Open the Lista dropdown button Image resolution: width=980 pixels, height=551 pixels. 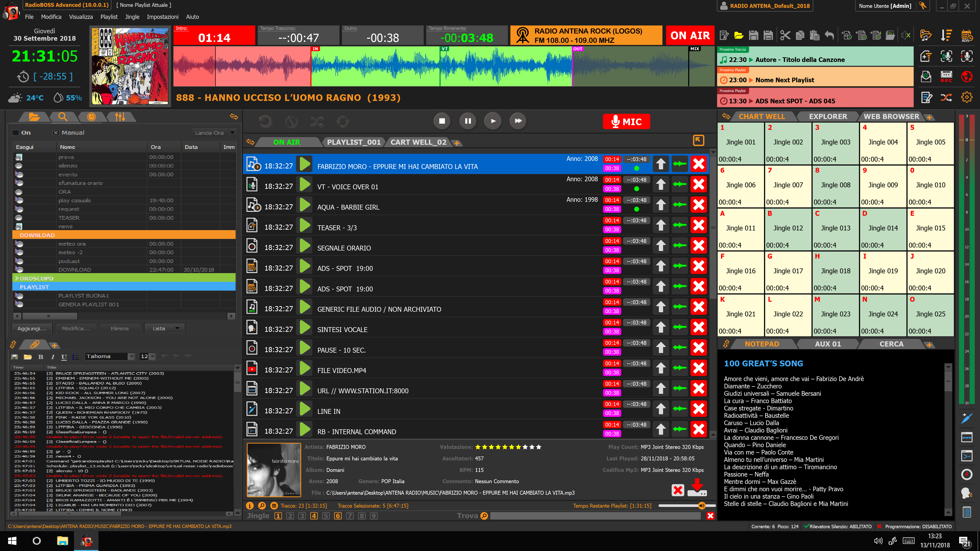pyautogui.click(x=164, y=329)
